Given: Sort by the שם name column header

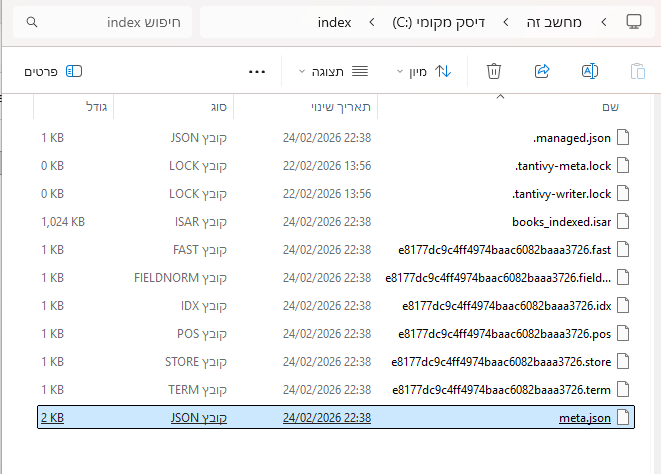Looking at the screenshot, I should pos(609,106).
